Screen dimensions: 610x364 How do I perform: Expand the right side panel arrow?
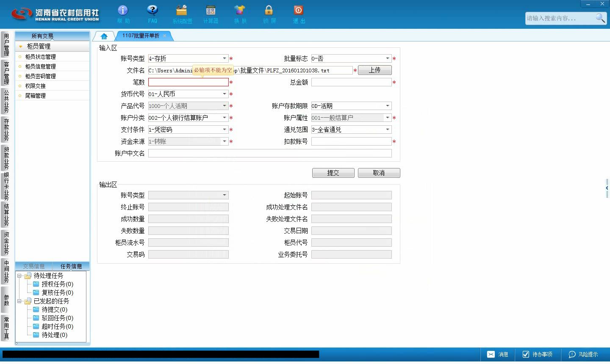607,188
